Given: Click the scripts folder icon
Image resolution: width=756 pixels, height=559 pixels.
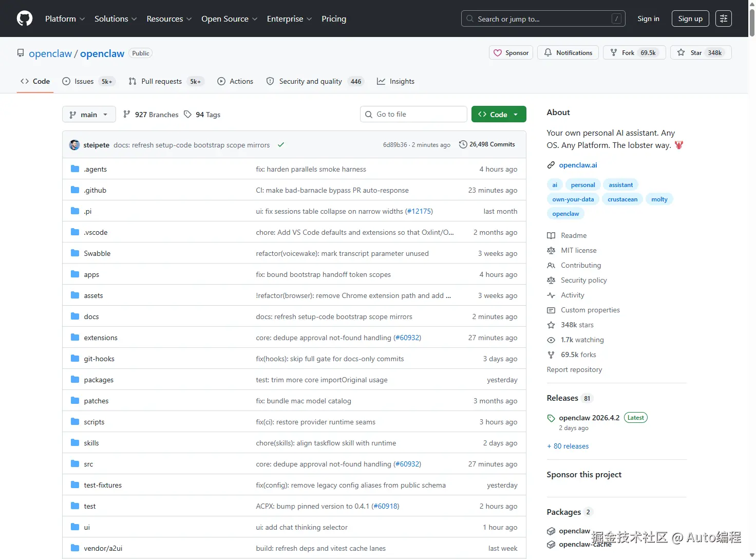Looking at the screenshot, I should 75,421.
